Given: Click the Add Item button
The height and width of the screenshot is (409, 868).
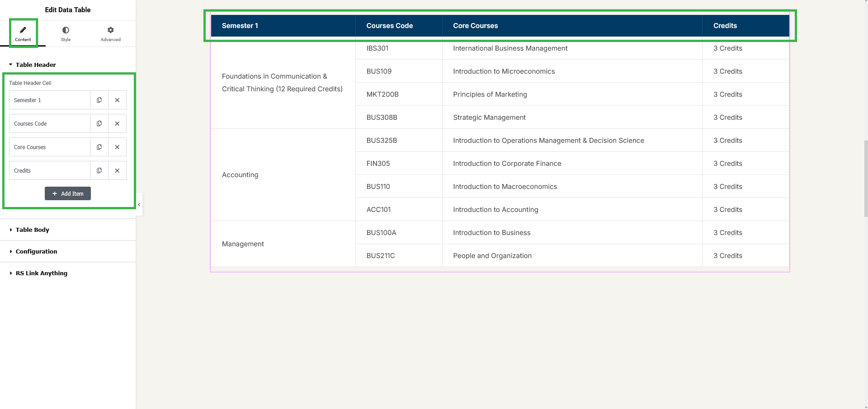Looking at the screenshot, I should (x=68, y=193).
